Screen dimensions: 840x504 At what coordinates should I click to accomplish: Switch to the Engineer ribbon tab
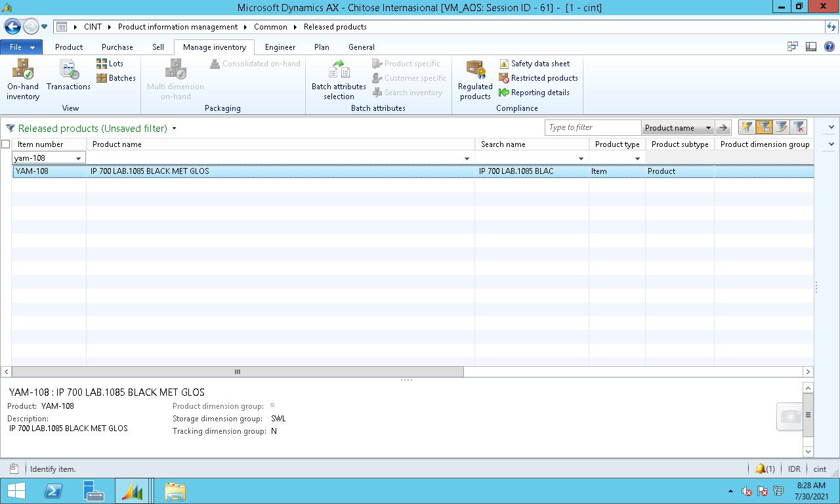(x=280, y=47)
